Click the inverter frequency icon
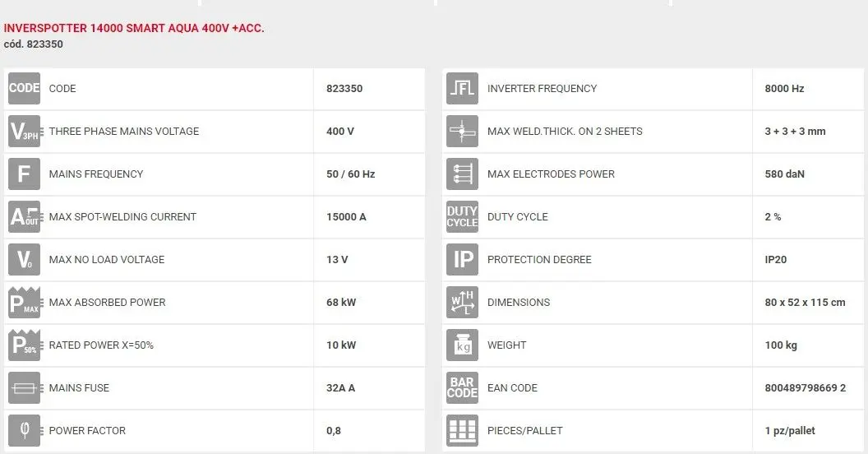This screenshot has width=868, height=454. click(x=462, y=89)
